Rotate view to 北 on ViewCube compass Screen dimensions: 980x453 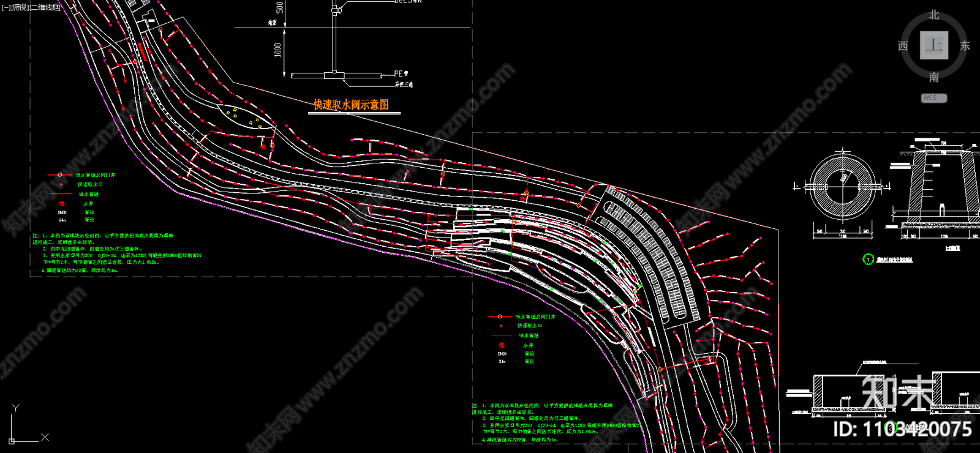coord(934,15)
